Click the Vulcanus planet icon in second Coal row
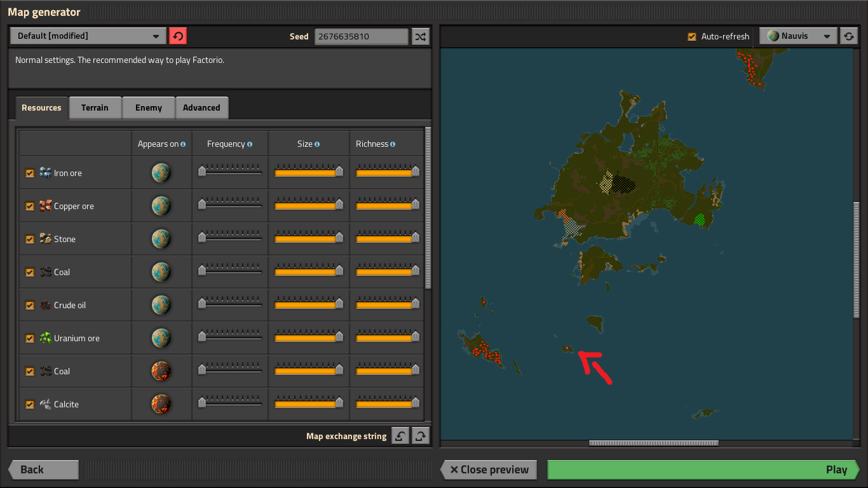 (161, 371)
